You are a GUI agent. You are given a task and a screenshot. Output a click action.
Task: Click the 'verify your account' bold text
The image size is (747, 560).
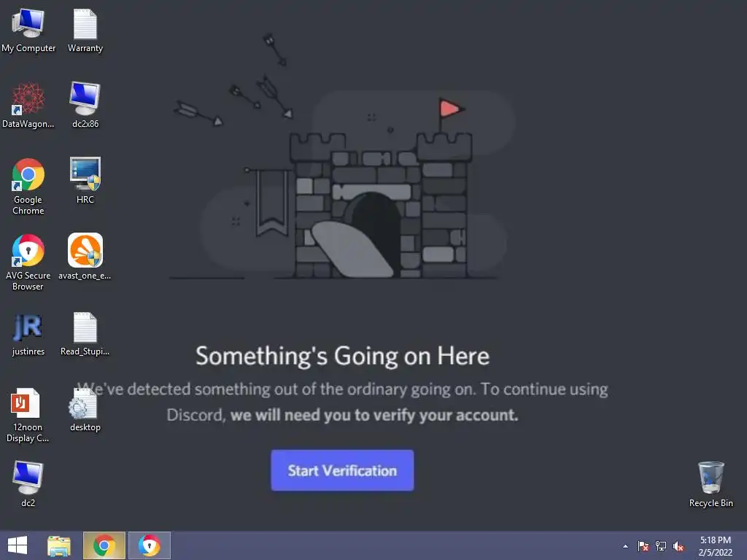446,415
